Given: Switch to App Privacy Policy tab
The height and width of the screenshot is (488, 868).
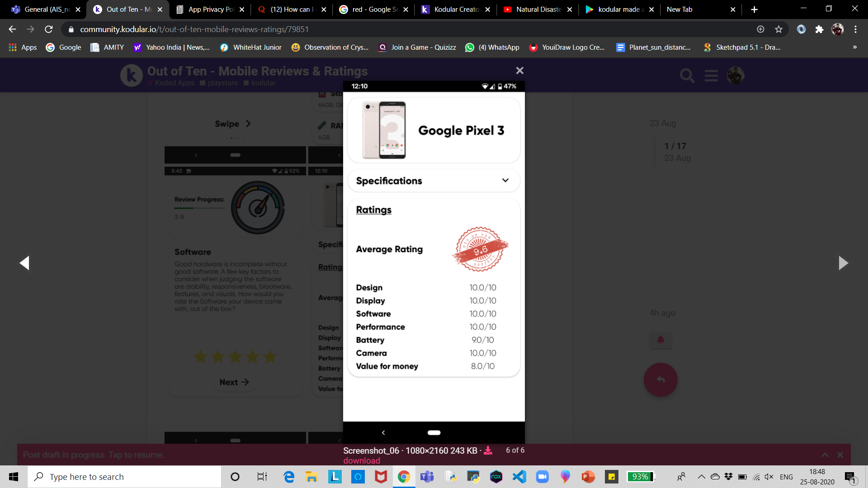Looking at the screenshot, I should (210, 9).
